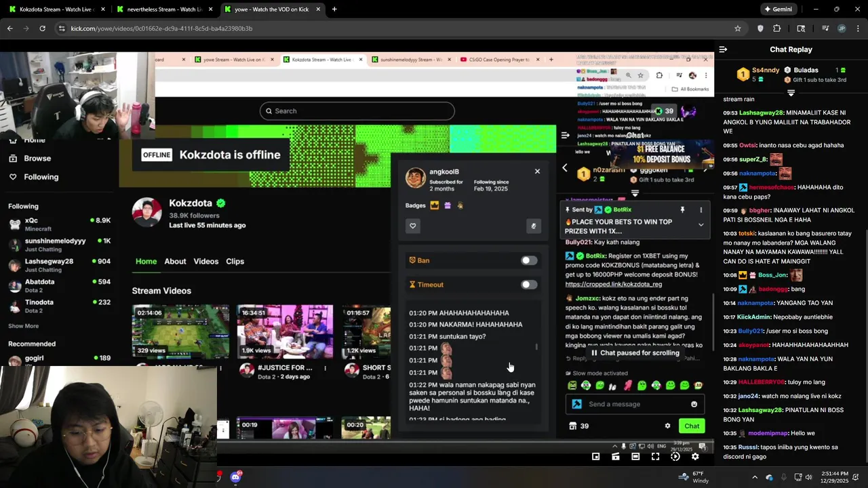Open the Chrome profile avatar
Viewport: 868px width, 488px height.
pos(842,28)
